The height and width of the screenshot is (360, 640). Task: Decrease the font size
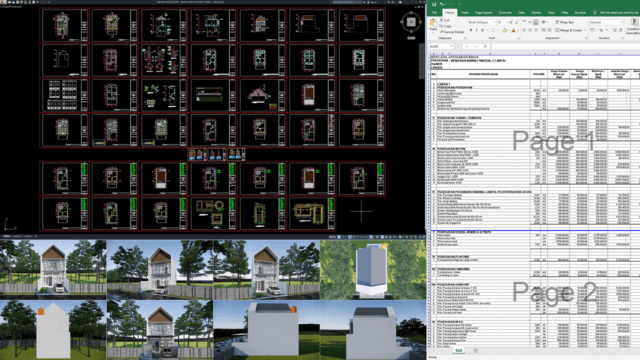pos(516,22)
